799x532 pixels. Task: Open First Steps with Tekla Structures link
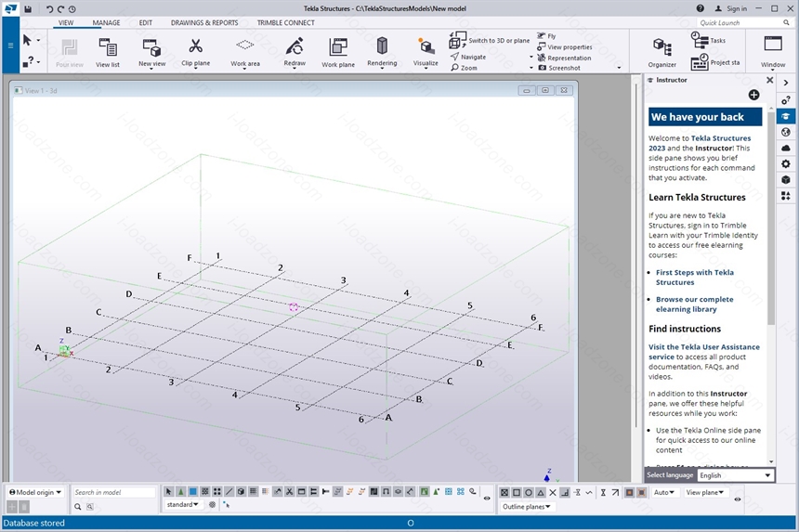(x=695, y=278)
